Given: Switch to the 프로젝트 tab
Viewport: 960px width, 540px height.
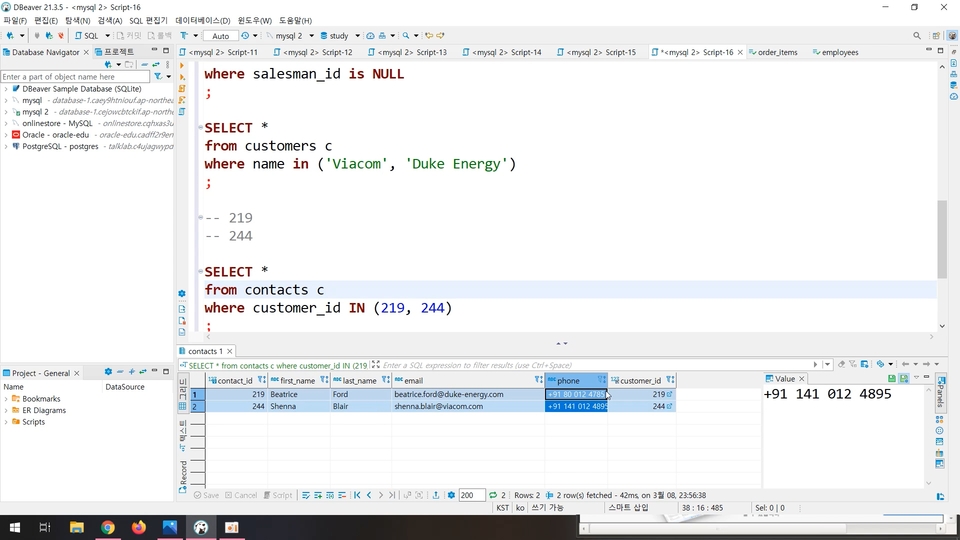Looking at the screenshot, I should [114, 52].
